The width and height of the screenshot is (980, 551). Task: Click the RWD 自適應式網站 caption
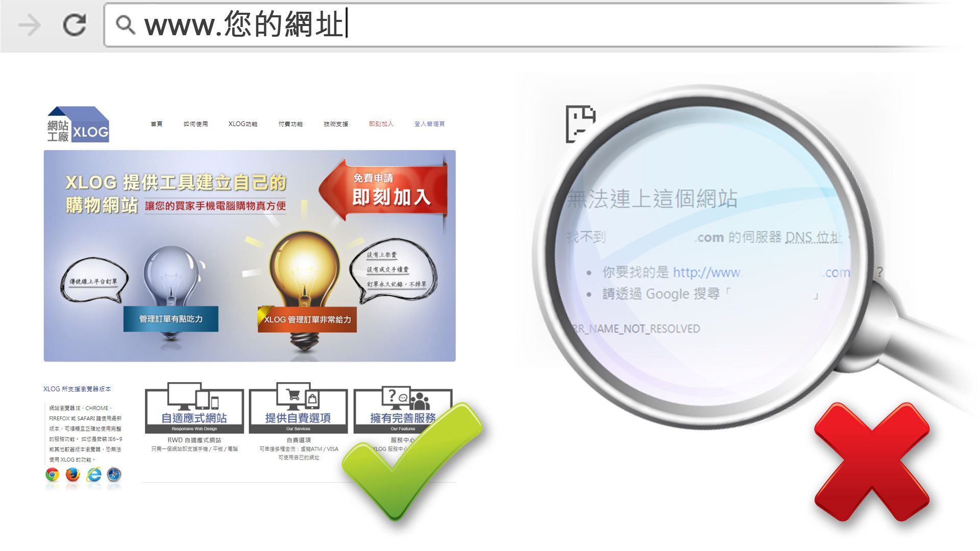pyautogui.click(x=194, y=440)
